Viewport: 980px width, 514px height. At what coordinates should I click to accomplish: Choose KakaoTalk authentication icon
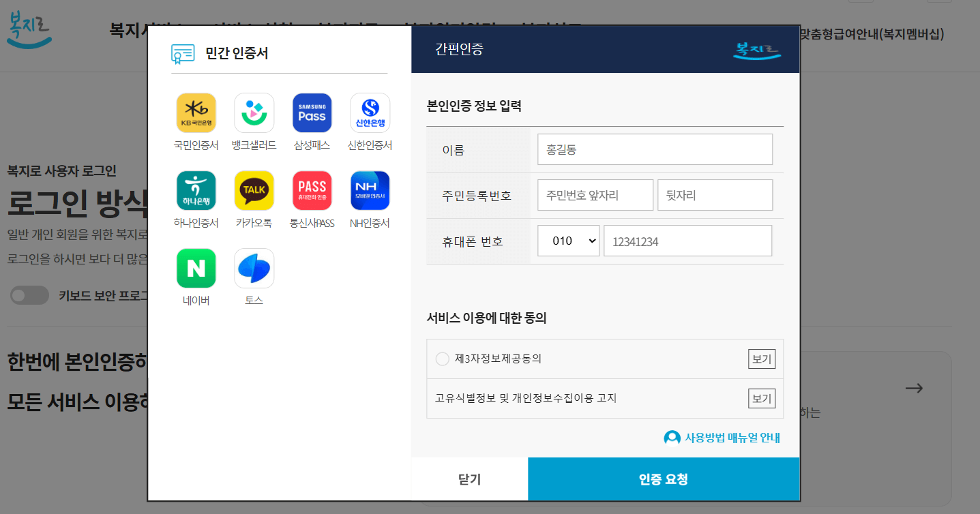254,190
